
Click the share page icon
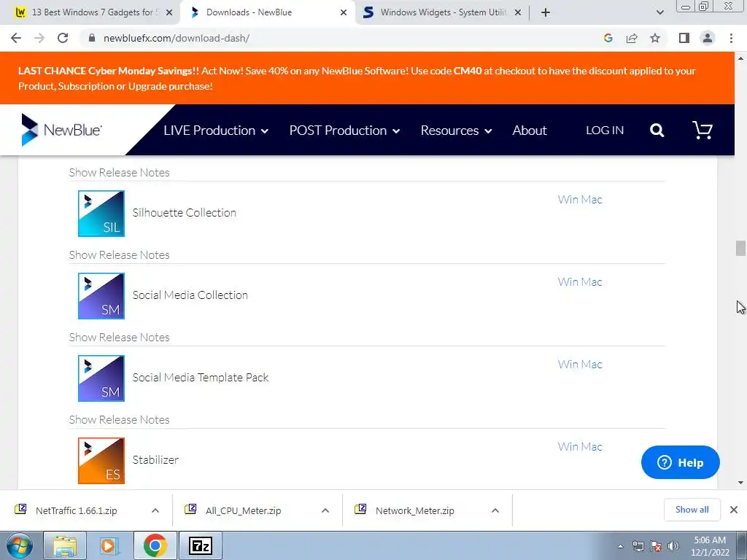[x=632, y=38]
